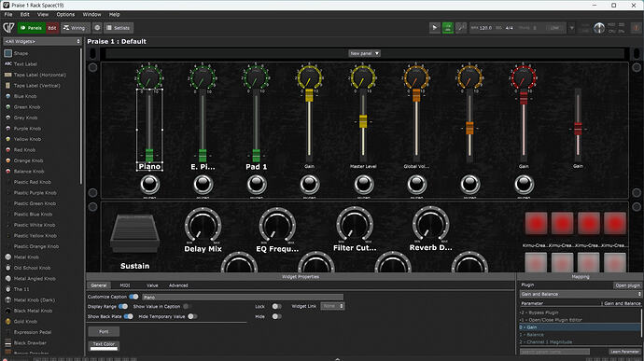644x361 pixels.
Task: Click the Delay Mix knob
Action: click(203, 225)
